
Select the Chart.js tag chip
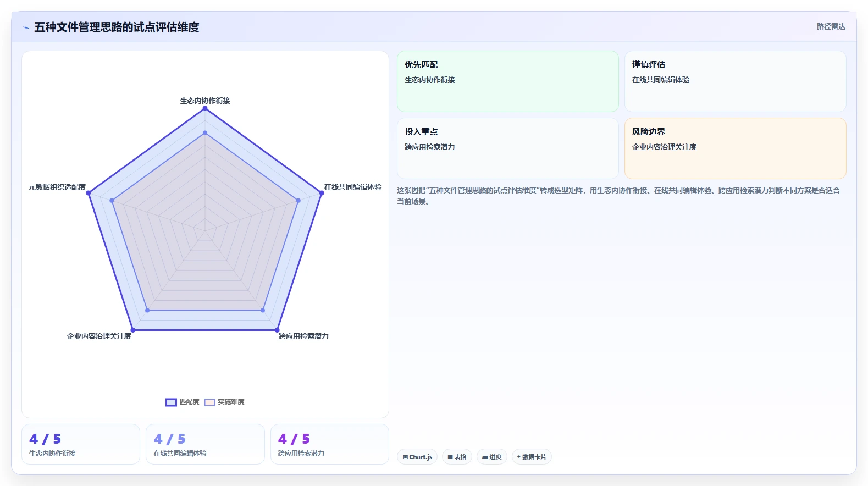(417, 457)
